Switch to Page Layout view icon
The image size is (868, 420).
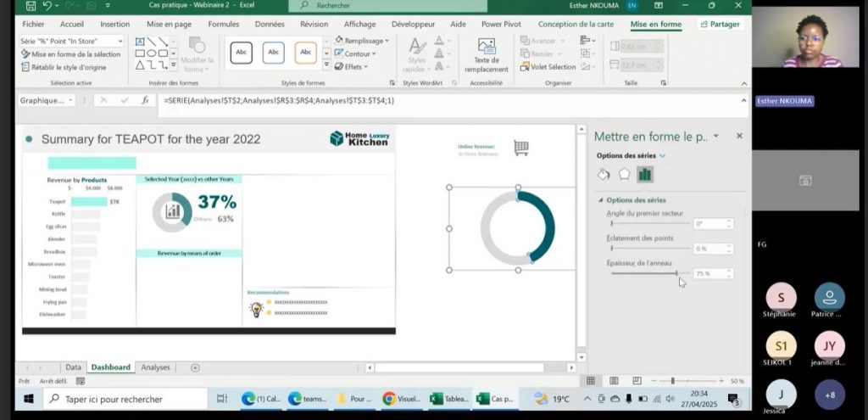[x=614, y=381]
